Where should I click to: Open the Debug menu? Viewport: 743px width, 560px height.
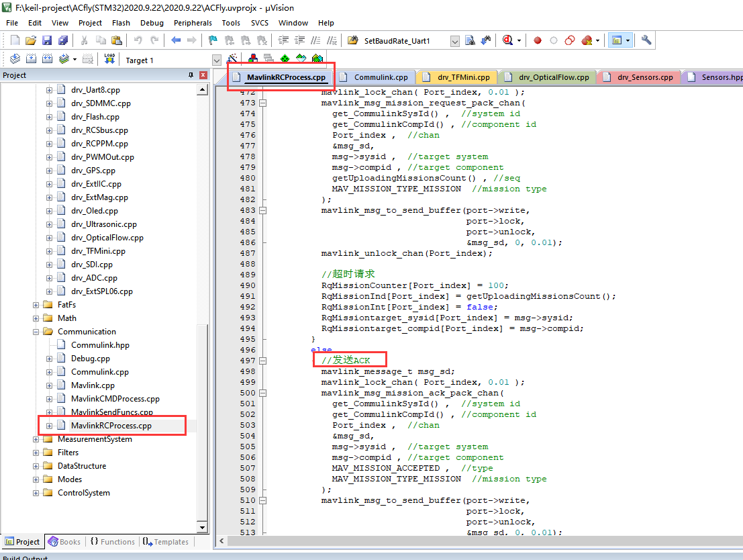152,23
